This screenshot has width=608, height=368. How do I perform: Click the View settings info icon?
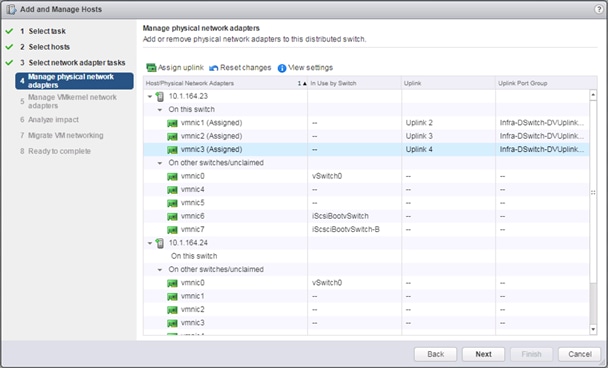tap(282, 68)
